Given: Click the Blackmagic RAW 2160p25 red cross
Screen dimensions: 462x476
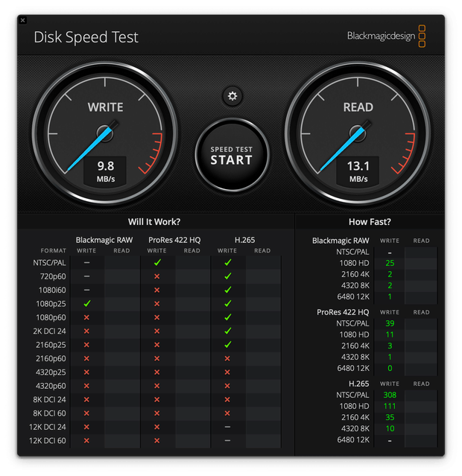Looking at the screenshot, I should (x=86, y=345).
